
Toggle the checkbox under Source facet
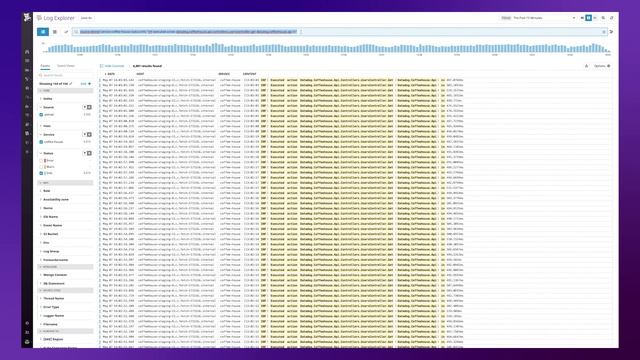pos(41,115)
